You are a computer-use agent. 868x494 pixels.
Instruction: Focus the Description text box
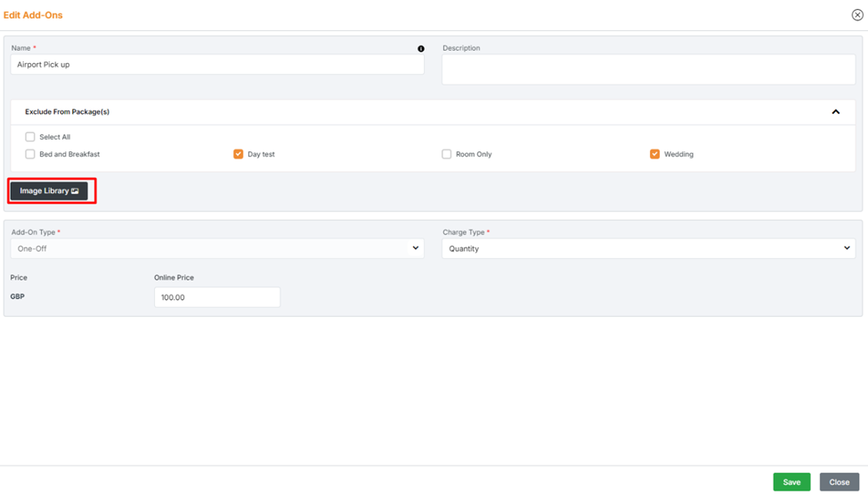click(648, 69)
